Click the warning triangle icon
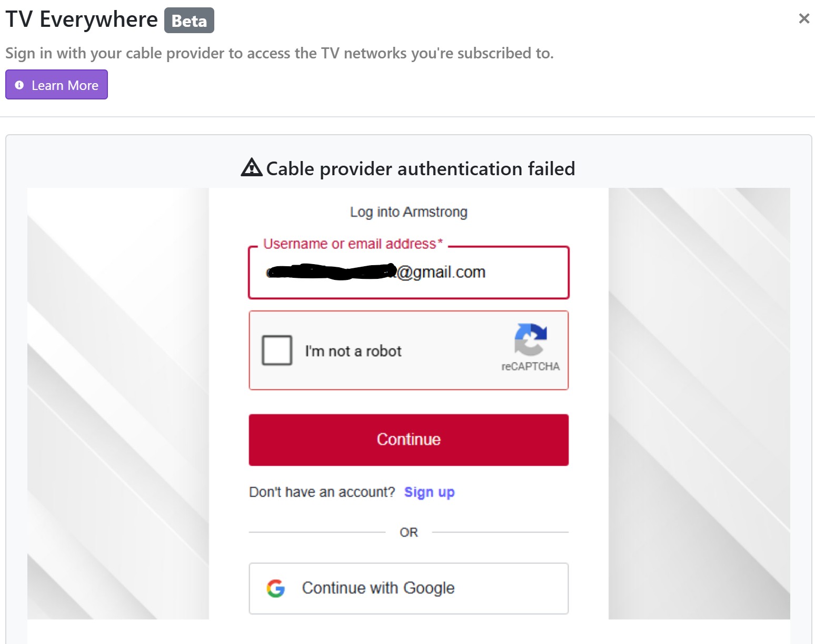Screen dimensions: 815x644 click(x=252, y=168)
